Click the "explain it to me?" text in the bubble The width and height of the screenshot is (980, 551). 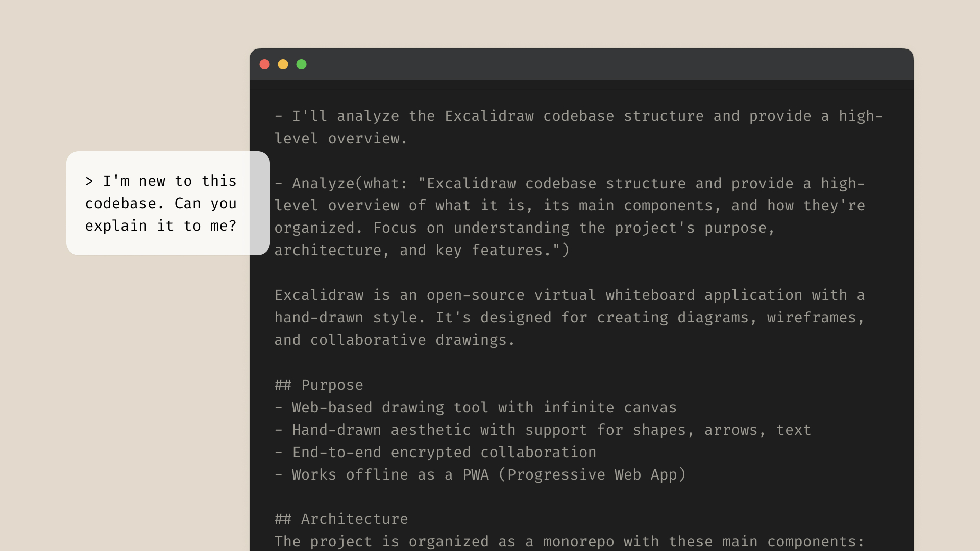coord(161,226)
